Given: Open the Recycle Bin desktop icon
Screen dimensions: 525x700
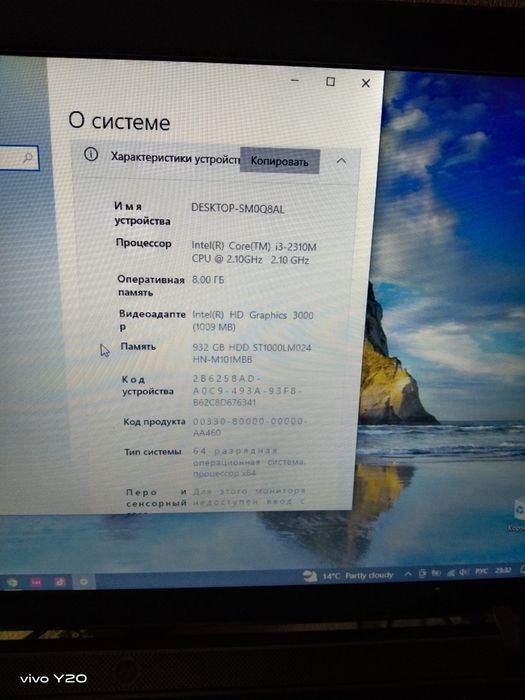Looking at the screenshot, I should tap(519, 516).
